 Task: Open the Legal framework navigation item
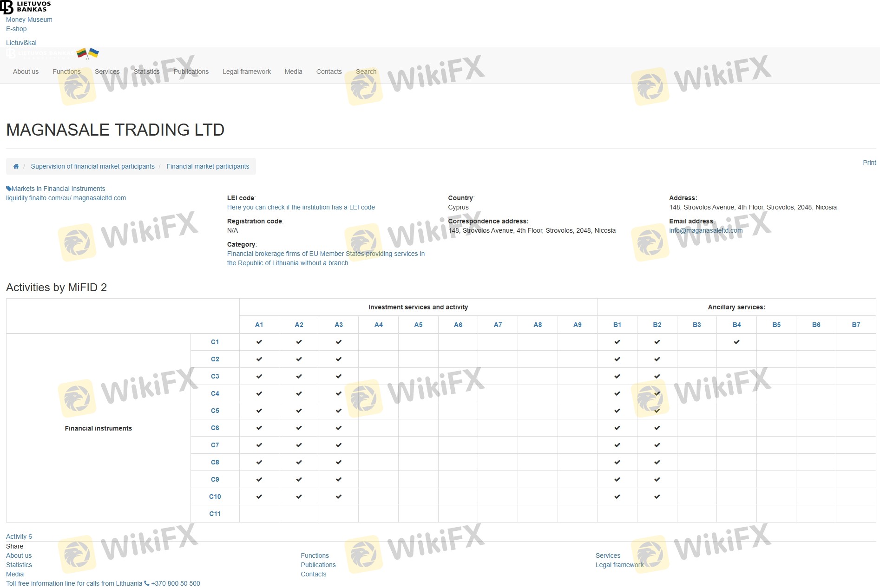pyautogui.click(x=247, y=72)
